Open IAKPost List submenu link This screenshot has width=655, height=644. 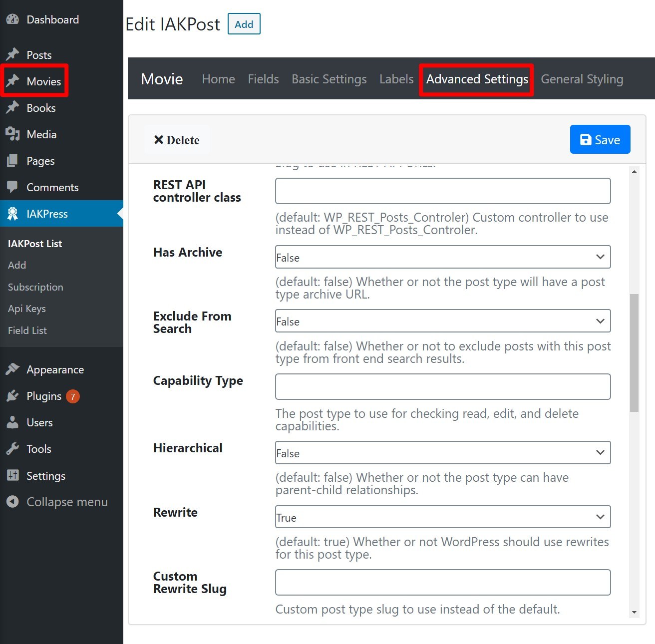click(x=35, y=244)
